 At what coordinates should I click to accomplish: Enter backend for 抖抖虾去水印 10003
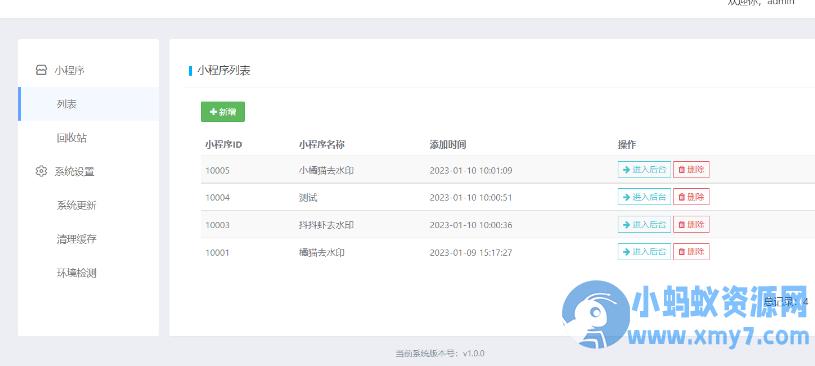pos(644,225)
